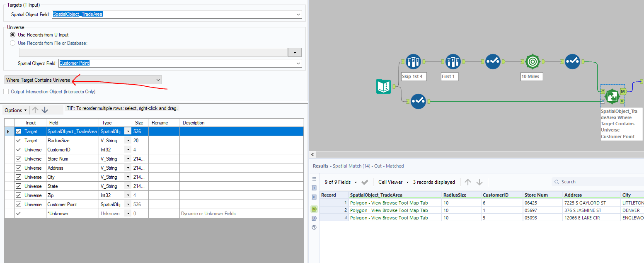Open the help icon in the Results panel
The height and width of the screenshot is (263, 644).
coord(314,226)
